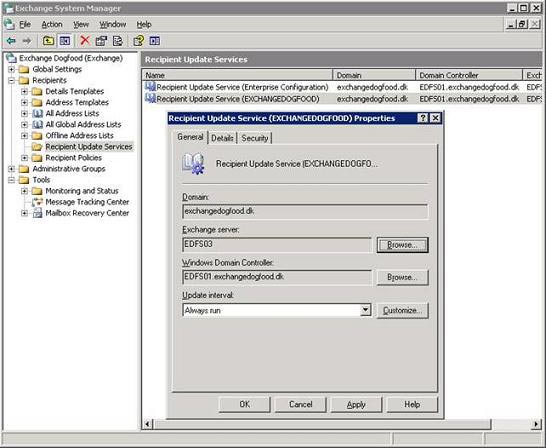Switch to the Details tab
The width and height of the screenshot is (546, 448).
[222, 138]
